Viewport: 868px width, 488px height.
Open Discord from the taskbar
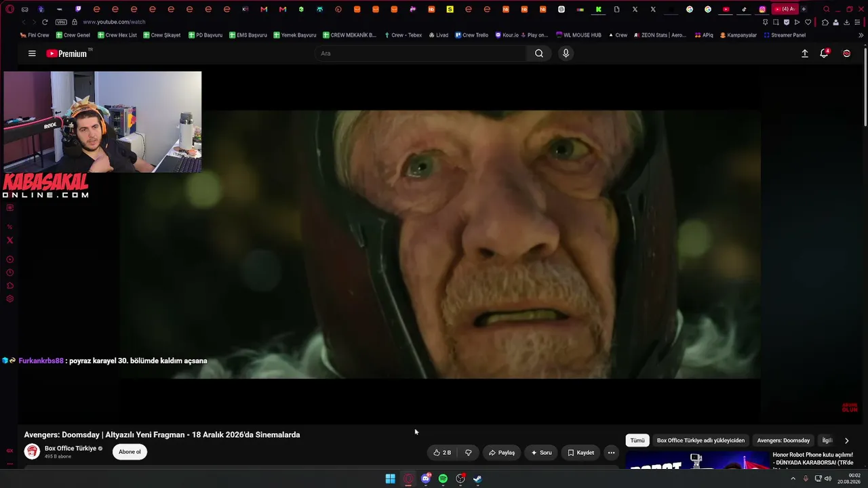[x=426, y=479]
